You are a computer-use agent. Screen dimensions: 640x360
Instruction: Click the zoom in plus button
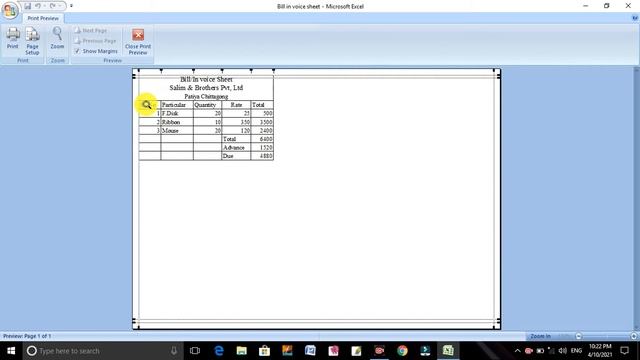[634, 336]
